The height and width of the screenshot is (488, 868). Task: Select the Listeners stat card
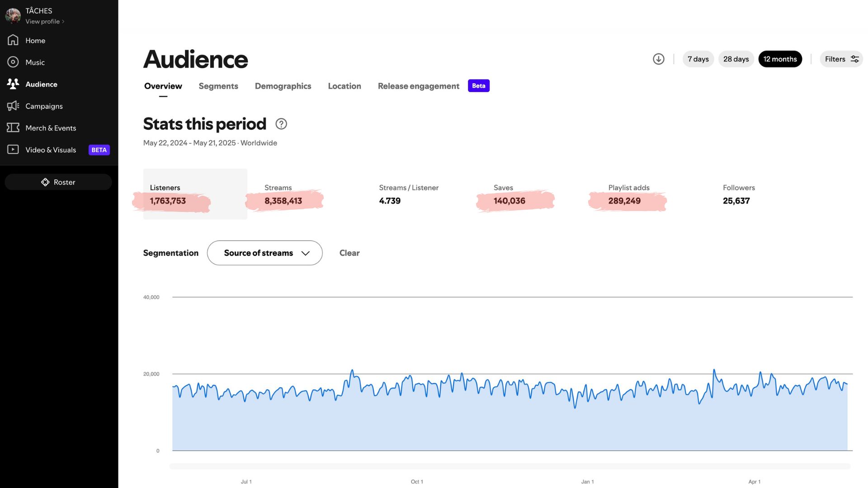coord(195,194)
